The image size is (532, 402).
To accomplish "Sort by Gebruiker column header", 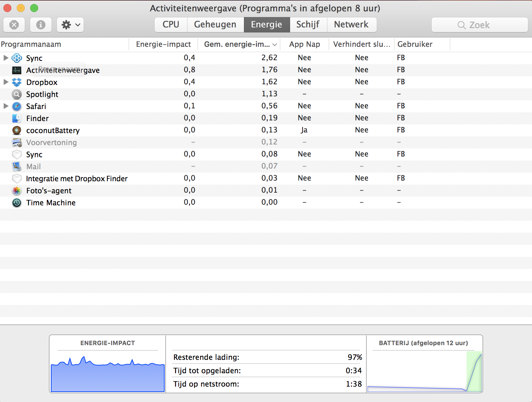I will coord(422,44).
